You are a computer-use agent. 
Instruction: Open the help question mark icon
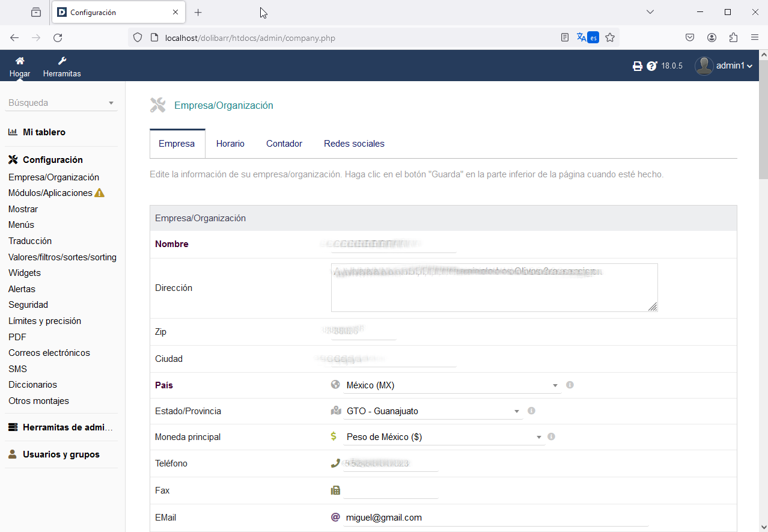pyautogui.click(x=652, y=66)
